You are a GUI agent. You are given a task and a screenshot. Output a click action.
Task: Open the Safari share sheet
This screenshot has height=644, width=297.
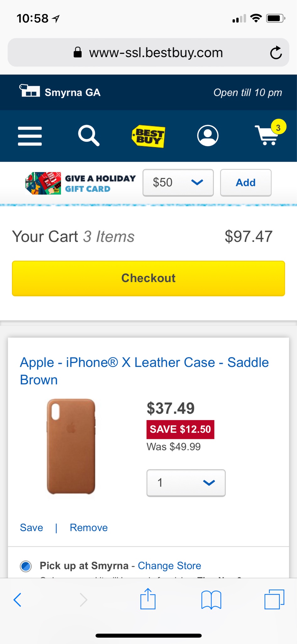click(148, 599)
